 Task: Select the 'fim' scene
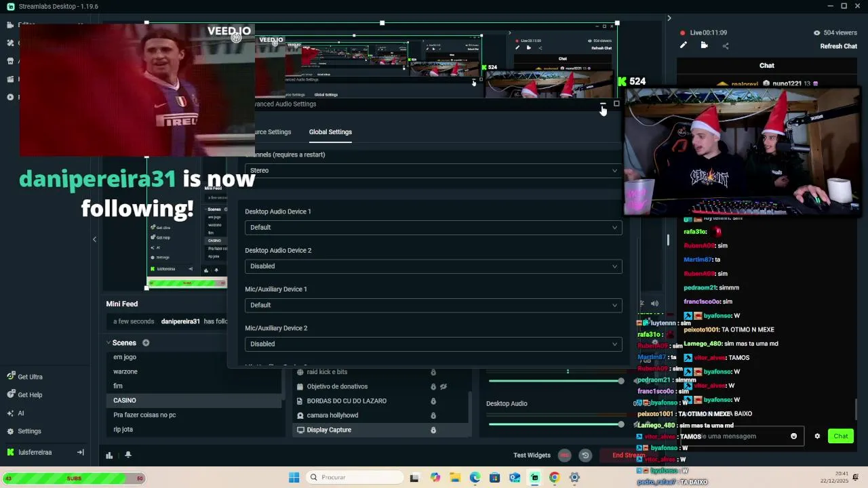118,386
